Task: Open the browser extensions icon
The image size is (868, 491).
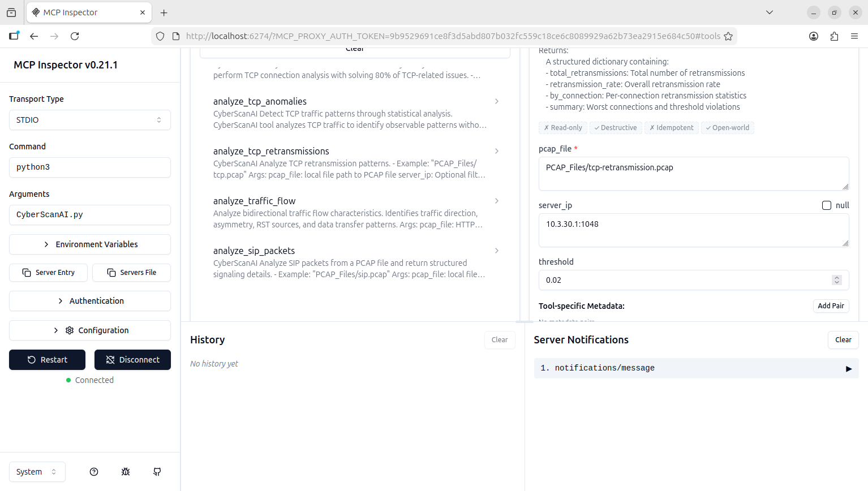Action: [834, 36]
